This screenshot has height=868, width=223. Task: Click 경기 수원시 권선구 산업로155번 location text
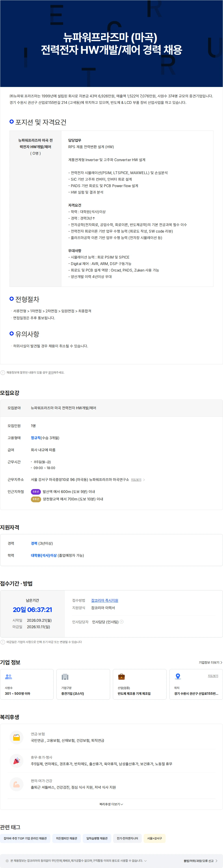pyautogui.click(x=196, y=693)
